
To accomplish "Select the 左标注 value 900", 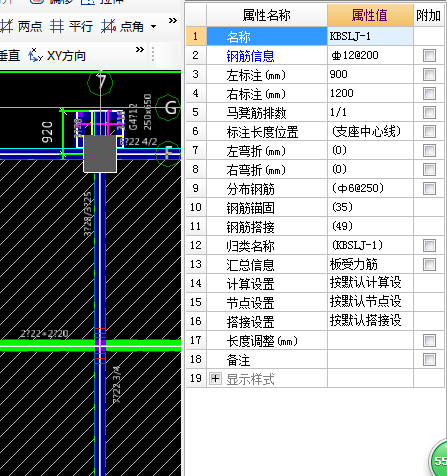I will [370, 74].
